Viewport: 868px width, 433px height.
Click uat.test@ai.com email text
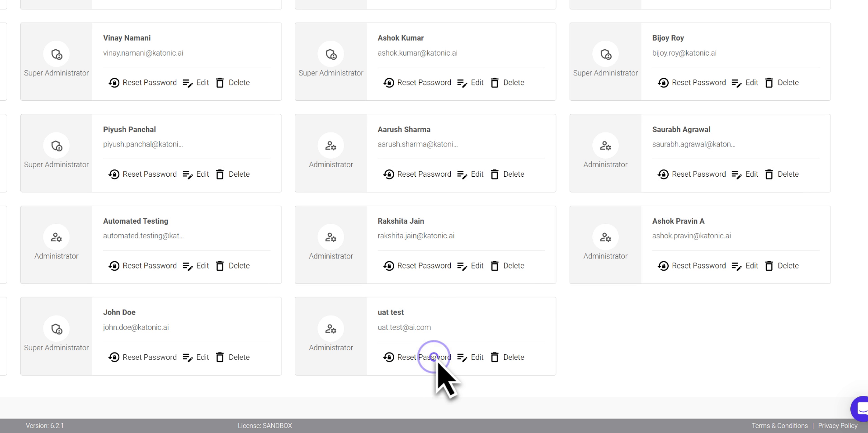[404, 327]
